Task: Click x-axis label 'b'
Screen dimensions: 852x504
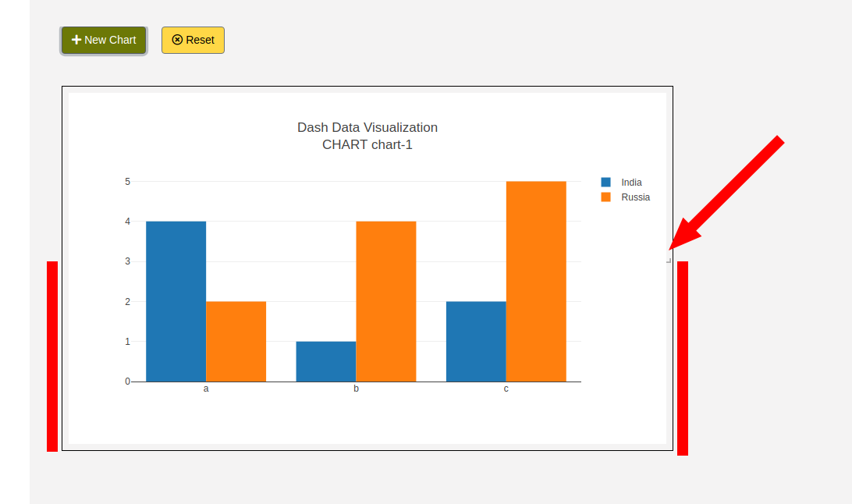Action: tap(356, 389)
